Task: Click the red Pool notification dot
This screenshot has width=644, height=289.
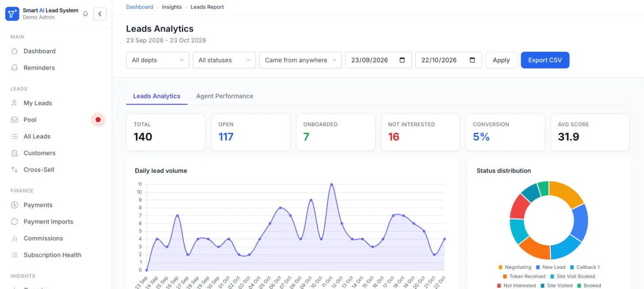Action: click(98, 119)
